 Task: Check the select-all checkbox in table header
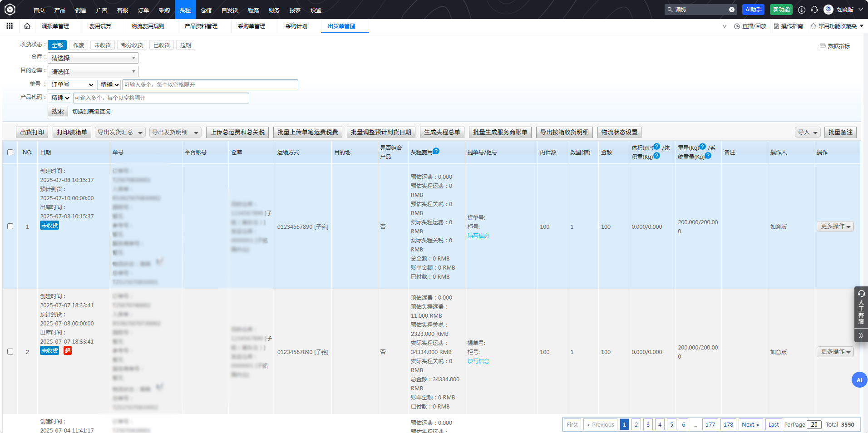pyautogui.click(x=10, y=153)
